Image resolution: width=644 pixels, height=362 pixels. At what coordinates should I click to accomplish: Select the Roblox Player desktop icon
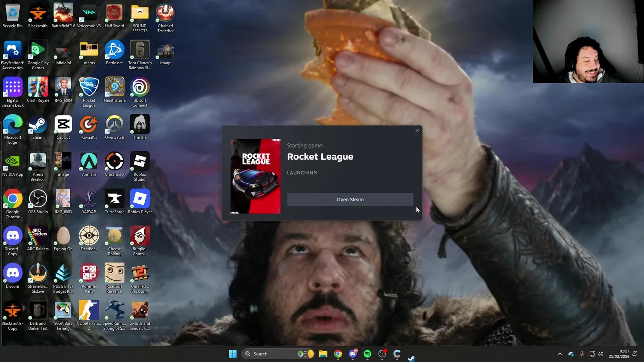[x=140, y=202]
